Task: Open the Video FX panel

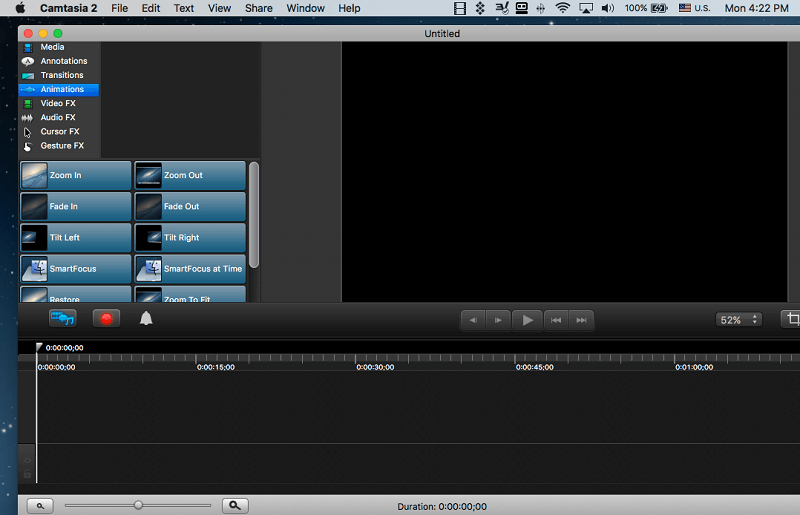Action: tap(59, 103)
